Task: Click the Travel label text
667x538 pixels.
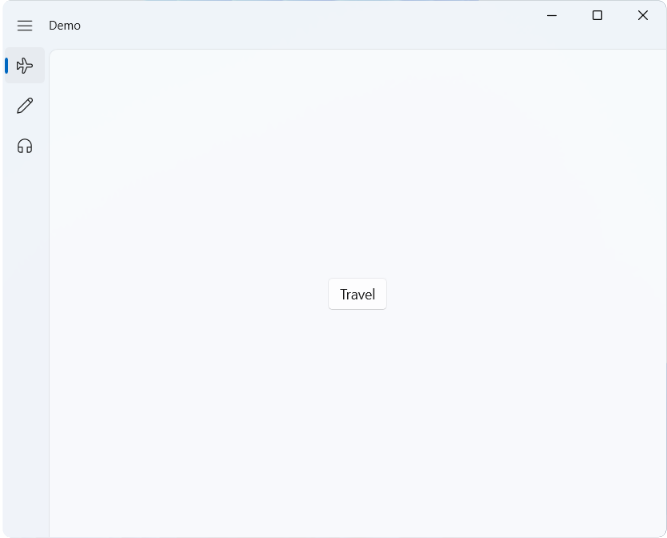Action: 357,294
